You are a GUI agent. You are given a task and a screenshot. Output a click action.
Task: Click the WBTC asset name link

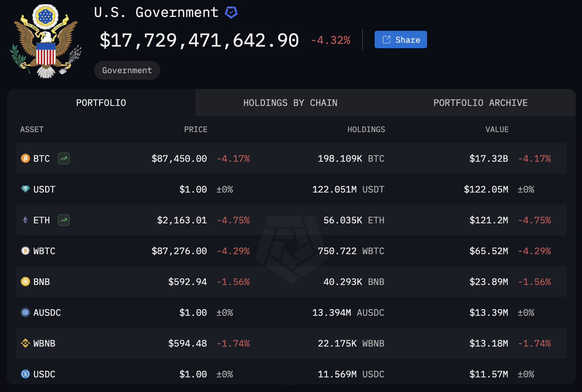44,251
